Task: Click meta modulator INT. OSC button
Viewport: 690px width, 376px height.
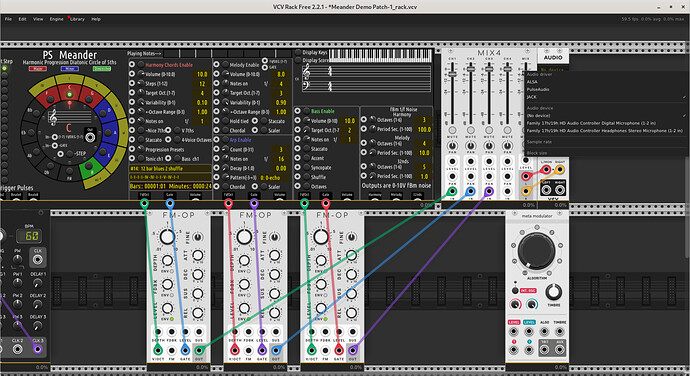Action: point(515,291)
